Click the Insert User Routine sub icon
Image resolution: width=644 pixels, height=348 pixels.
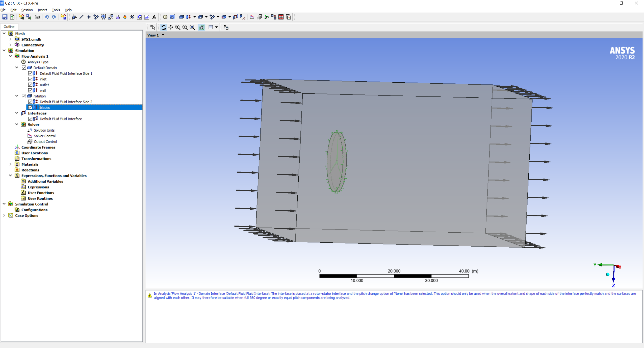point(147,17)
